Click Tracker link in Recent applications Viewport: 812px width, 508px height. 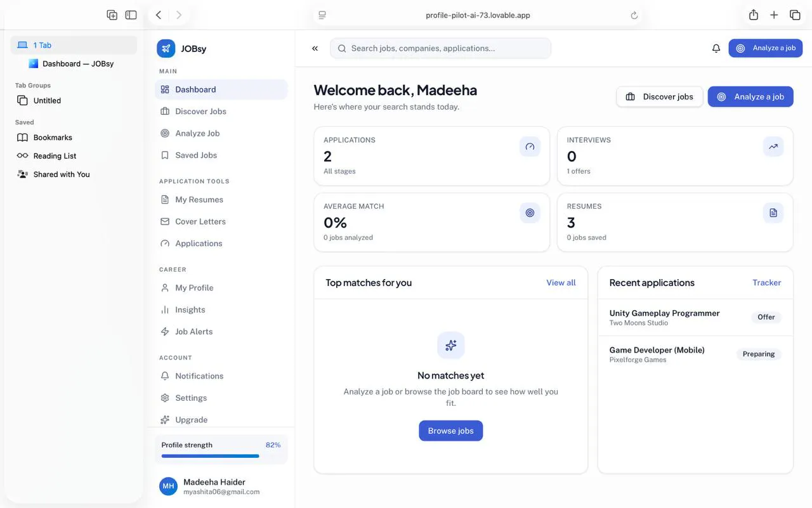pos(766,283)
